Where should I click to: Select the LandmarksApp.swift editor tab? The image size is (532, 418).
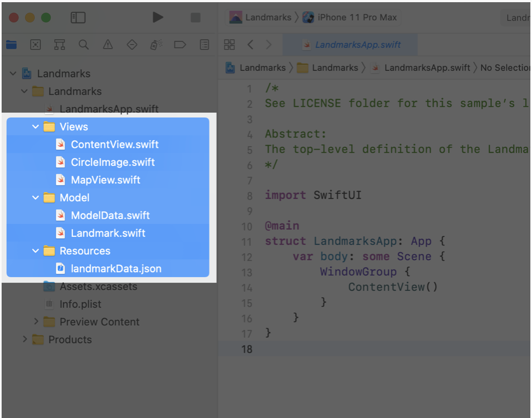[350, 45]
